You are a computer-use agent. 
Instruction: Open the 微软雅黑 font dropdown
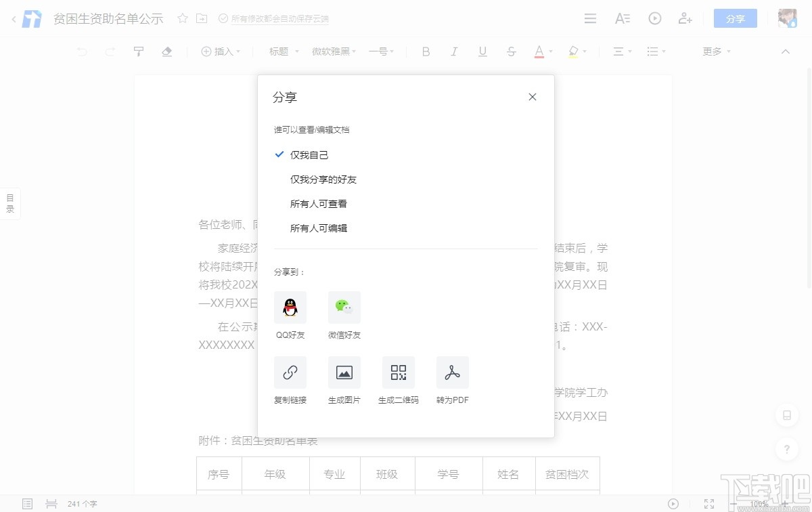pyautogui.click(x=333, y=51)
